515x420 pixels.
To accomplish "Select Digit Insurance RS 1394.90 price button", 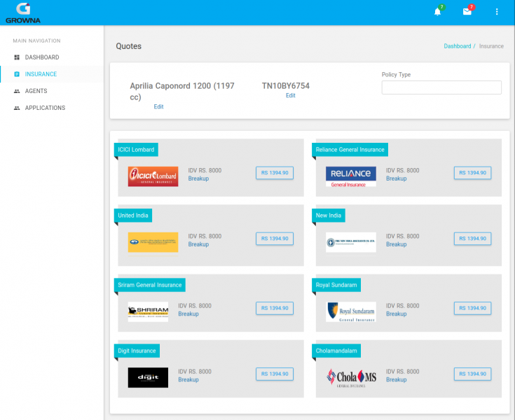I will coord(275,374).
